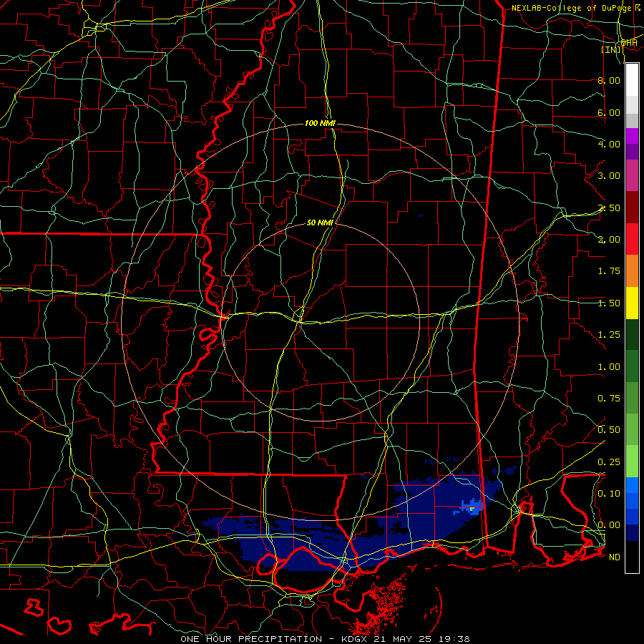Click the navy swatch below 0.00
The height and width of the screenshot is (644, 644).
tap(632, 532)
